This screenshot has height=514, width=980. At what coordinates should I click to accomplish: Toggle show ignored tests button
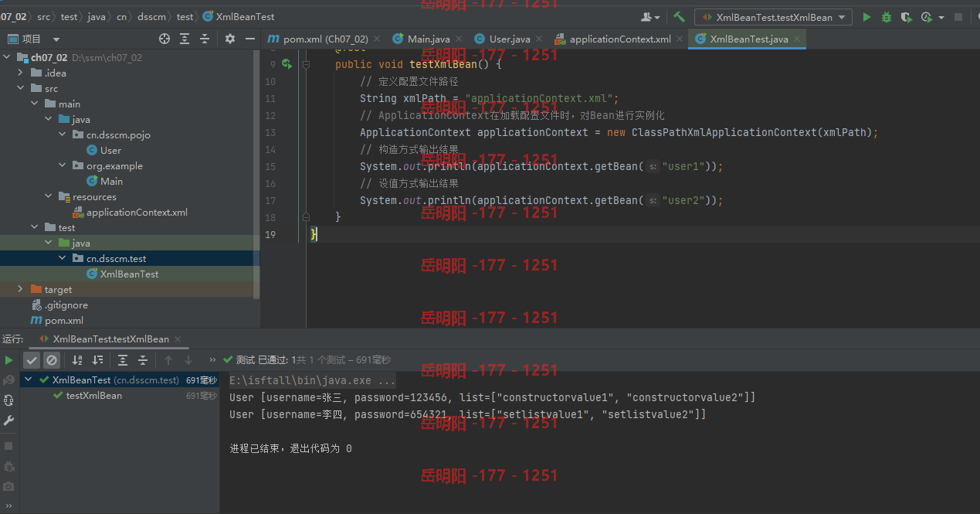(52, 360)
